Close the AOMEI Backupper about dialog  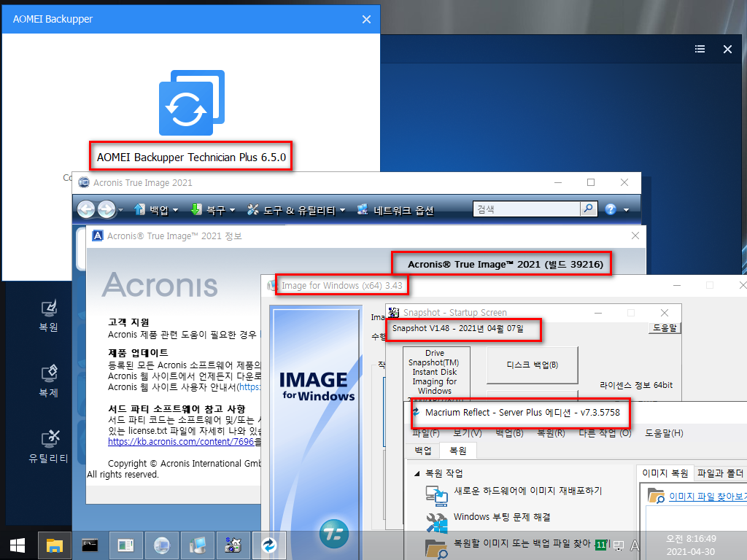pos(366,19)
